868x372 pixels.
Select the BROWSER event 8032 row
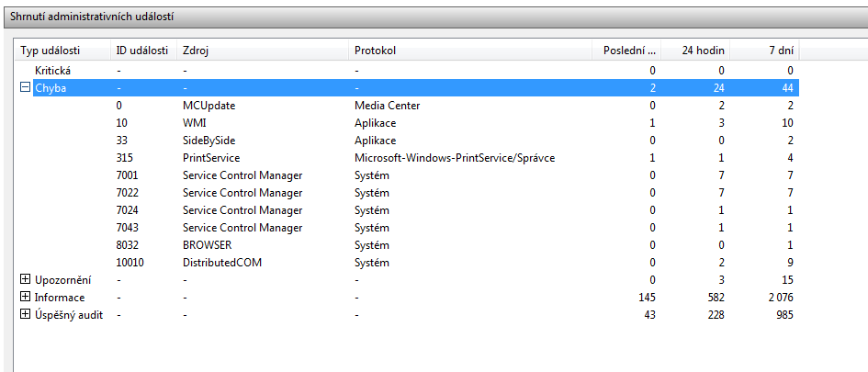(x=208, y=245)
